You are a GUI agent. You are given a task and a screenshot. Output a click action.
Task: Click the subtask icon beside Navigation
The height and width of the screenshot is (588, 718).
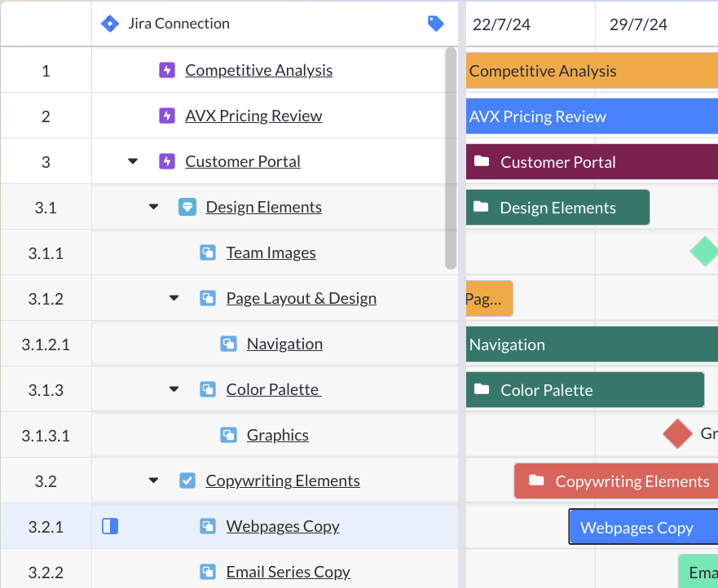pos(228,344)
